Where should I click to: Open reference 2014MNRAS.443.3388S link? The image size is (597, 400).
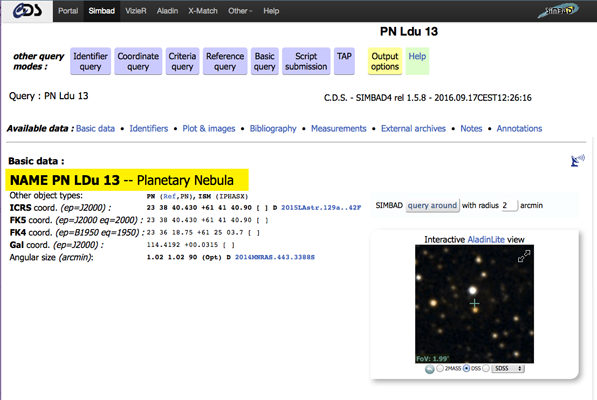coord(275,257)
